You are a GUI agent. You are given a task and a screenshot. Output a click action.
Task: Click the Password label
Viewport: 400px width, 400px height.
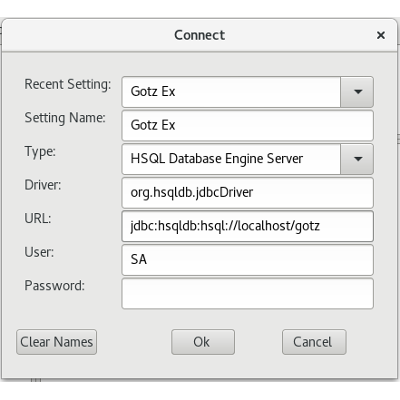[54, 286]
